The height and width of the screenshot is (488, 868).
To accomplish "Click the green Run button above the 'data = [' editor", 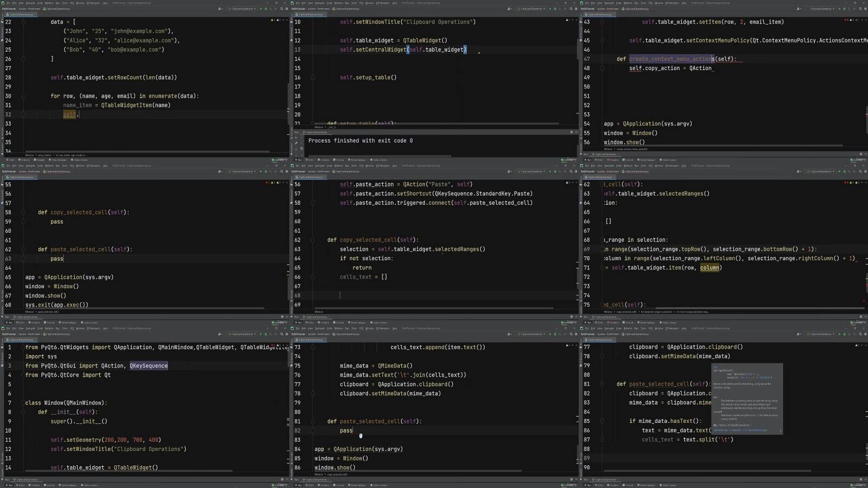I will pos(260,9).
